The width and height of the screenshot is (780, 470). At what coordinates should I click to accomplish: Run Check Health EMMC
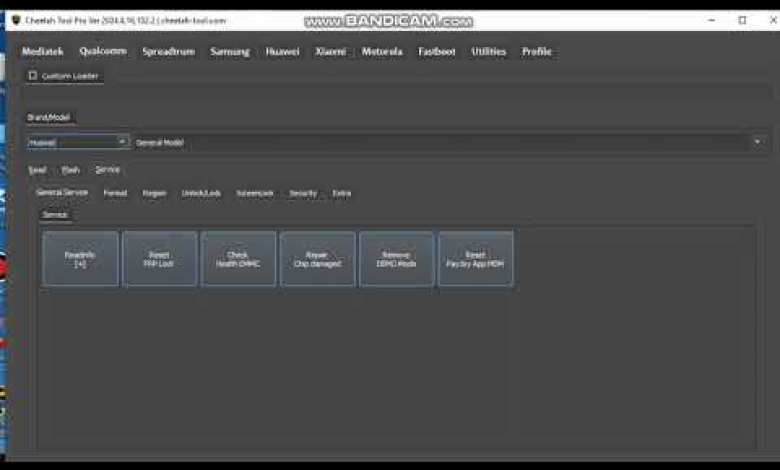tap(238, 260)
